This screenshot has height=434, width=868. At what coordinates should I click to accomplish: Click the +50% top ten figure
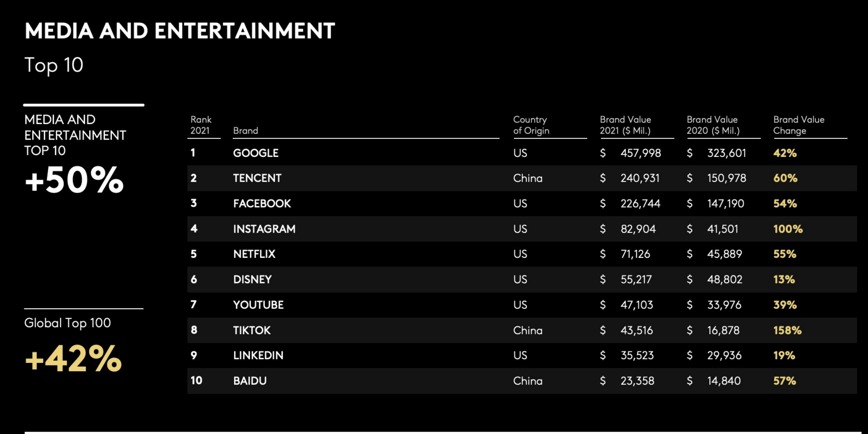click(x=74, y=180)
